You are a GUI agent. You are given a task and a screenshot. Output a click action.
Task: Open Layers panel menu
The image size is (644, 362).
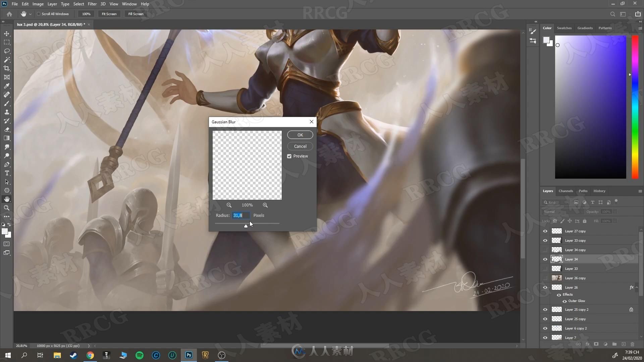pyautogui.click(x=640, y=191)
